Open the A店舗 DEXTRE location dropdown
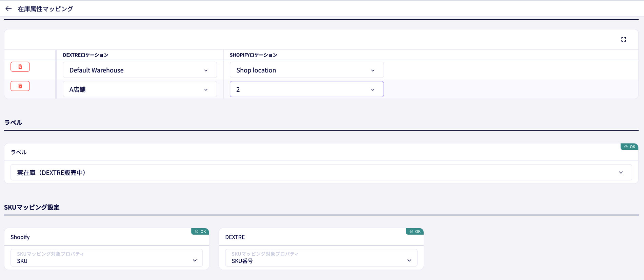Viewport: 644px width, 280px height. (140, 89)
